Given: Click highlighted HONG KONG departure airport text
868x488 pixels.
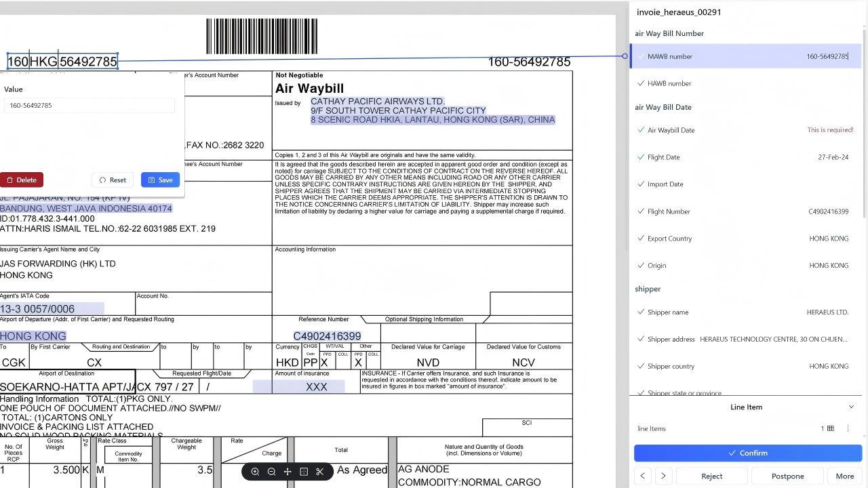Looking at the screenshot, I should point(33,336).
